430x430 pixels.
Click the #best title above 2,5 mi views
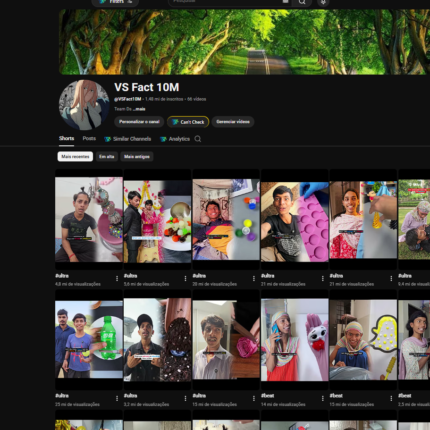405,396
